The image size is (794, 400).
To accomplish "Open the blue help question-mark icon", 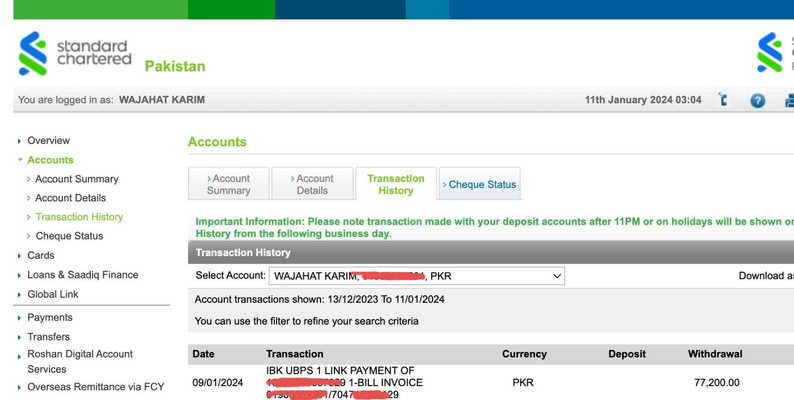I will pyautogui.click(x=758, y=100).
